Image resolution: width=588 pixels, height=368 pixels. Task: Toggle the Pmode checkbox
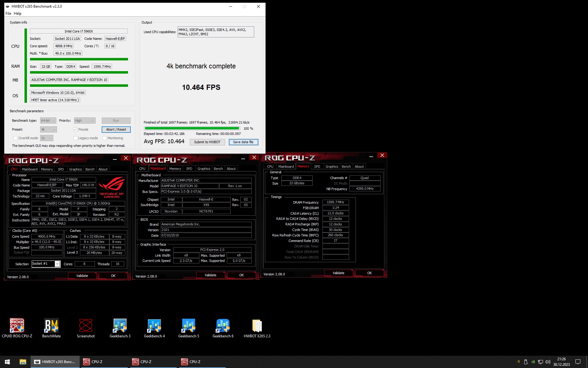coord(75,129)
